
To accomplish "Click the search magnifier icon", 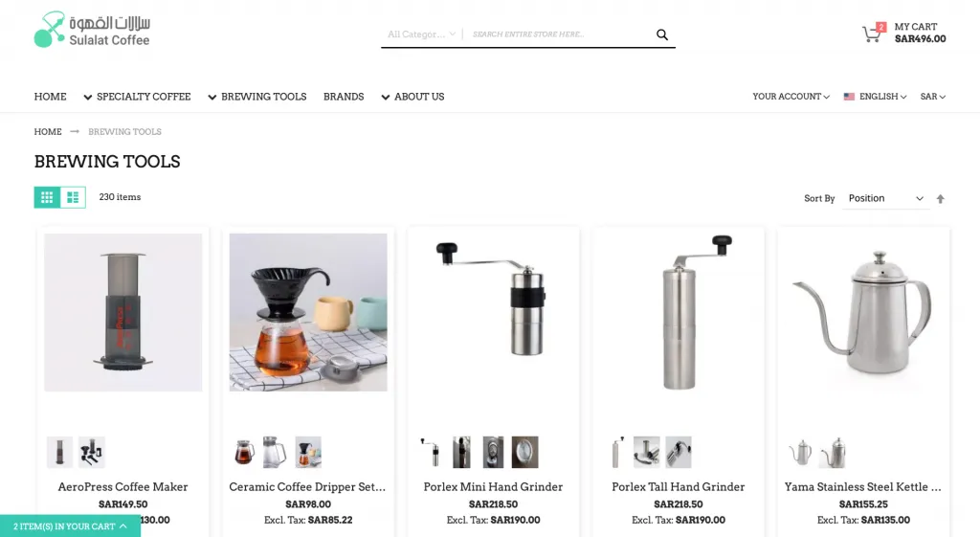I will [662, 34].
